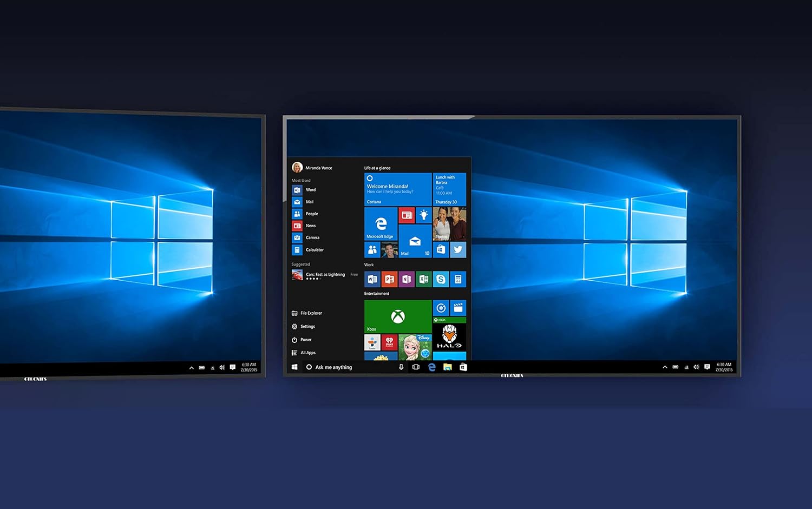Launch the Microsoft Edge tile
The image size is (812, 509).
381,223
